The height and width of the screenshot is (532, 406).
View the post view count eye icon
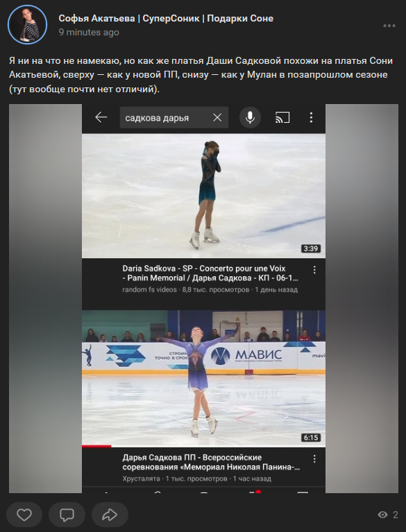tap(382, 515)
